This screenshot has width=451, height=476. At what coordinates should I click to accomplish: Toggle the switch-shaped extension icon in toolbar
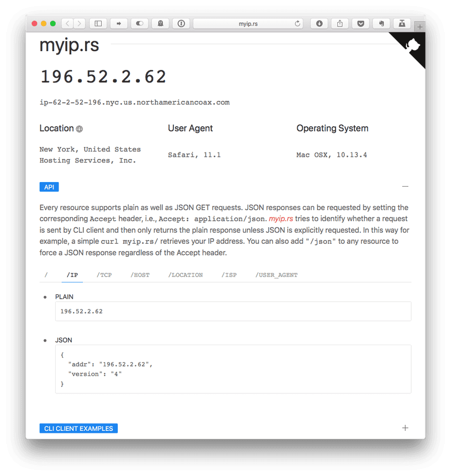(139, 24)
